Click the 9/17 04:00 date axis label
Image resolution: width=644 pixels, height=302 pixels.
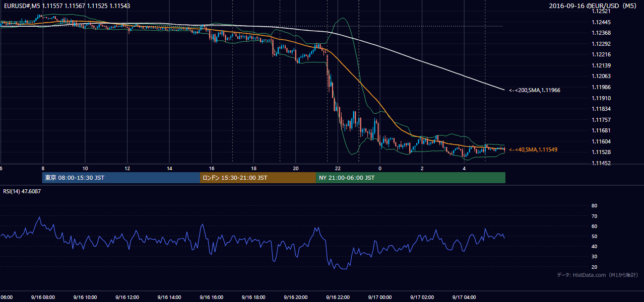[464, 297]
